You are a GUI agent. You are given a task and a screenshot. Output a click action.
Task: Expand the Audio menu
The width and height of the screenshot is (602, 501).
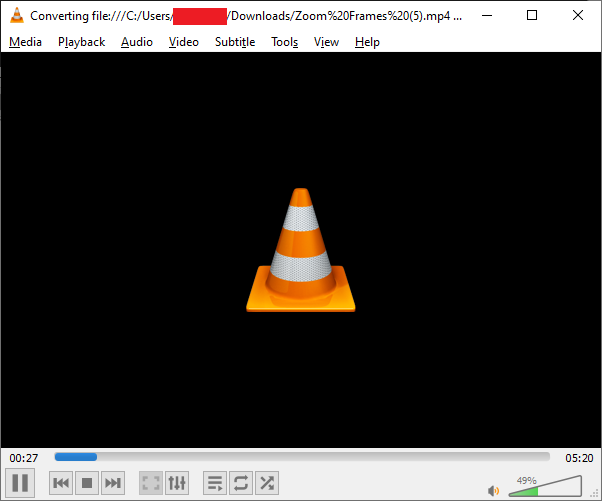coord(137,42)
